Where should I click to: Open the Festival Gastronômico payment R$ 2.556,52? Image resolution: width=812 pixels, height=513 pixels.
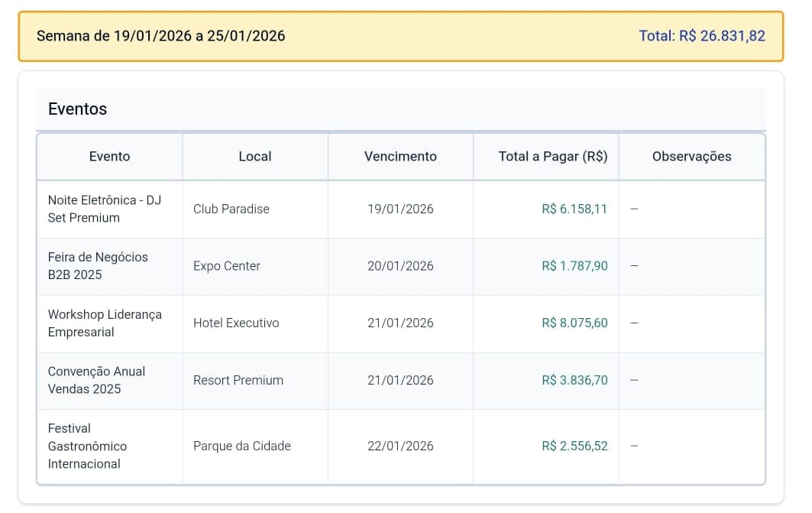click(574, 446)
